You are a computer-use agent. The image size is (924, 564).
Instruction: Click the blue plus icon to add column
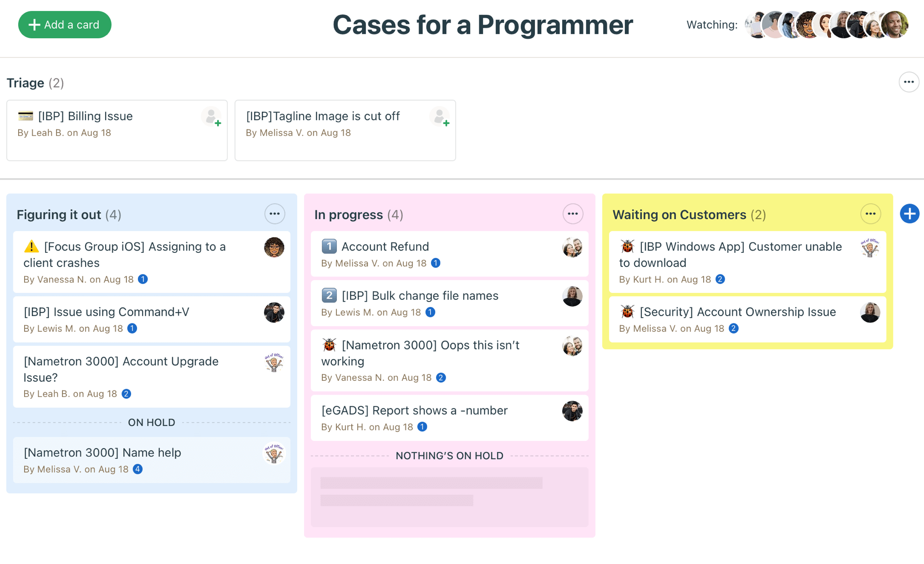click(909, 214)
